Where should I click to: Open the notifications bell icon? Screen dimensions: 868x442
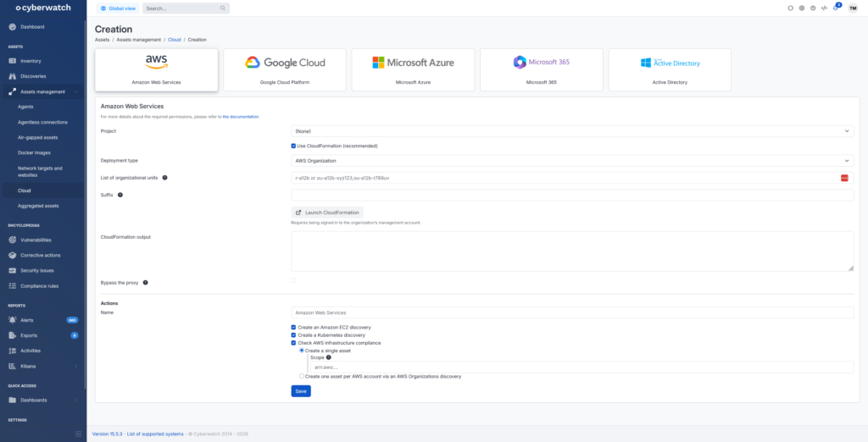tap(836, 8)
